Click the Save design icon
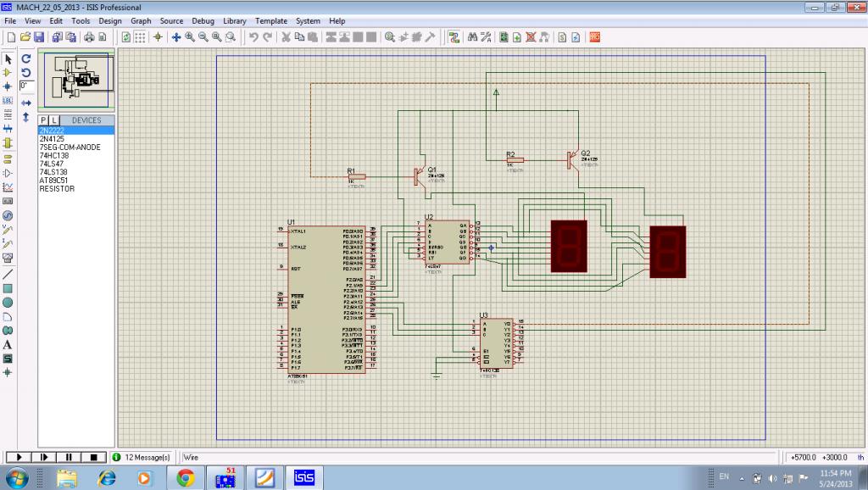 click(39, 37)
